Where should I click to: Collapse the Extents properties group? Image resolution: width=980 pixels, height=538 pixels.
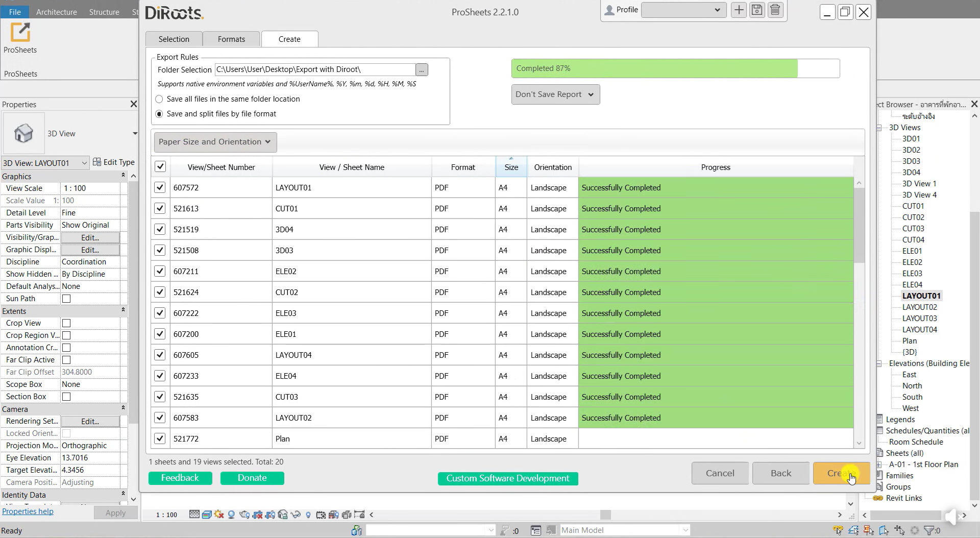pos(123,310)
